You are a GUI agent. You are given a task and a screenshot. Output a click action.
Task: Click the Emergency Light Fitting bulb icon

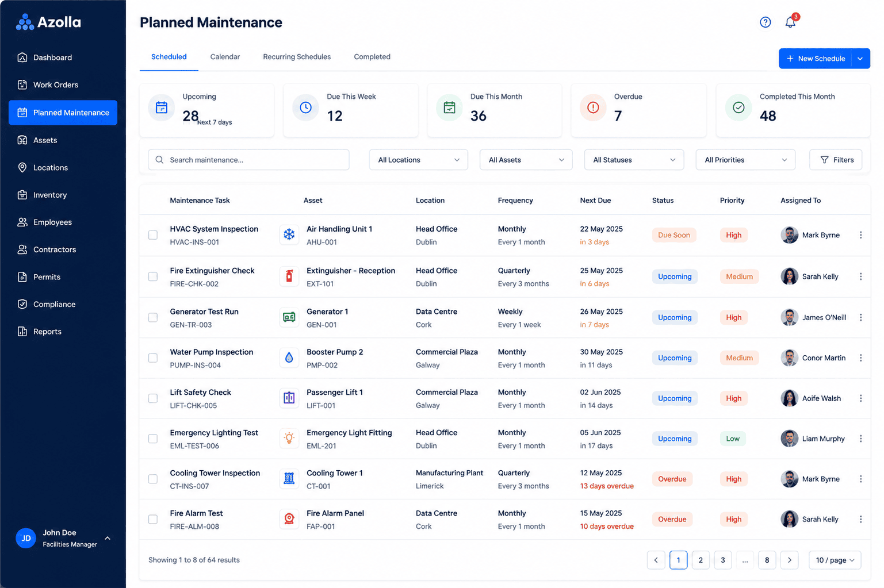pos(289,438)
